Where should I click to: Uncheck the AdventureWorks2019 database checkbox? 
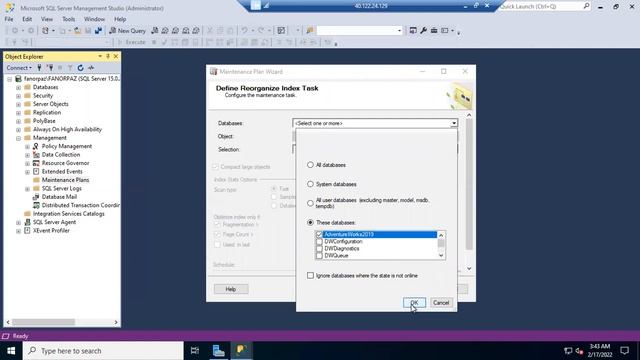pyautogui.click(x=319, y=234)
